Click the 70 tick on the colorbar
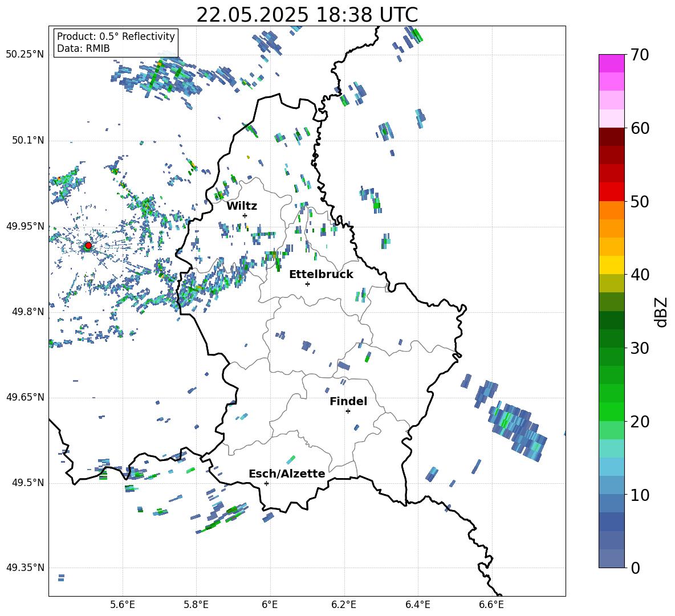This screenshot has width=675, height=616. pyautogui.click(x=640, y=55)
